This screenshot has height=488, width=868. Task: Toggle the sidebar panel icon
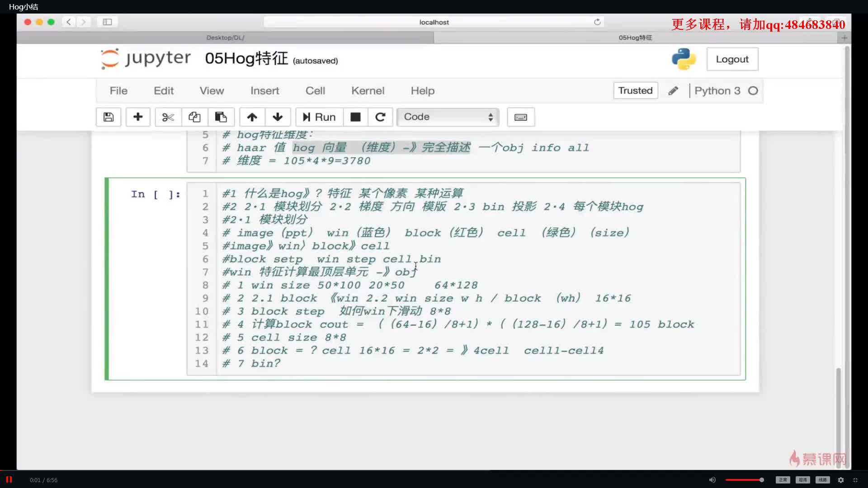tap(107, 22)
